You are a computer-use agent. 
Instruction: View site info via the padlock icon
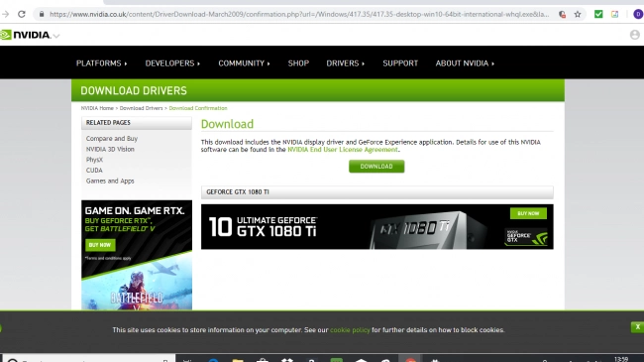[42, 15]
